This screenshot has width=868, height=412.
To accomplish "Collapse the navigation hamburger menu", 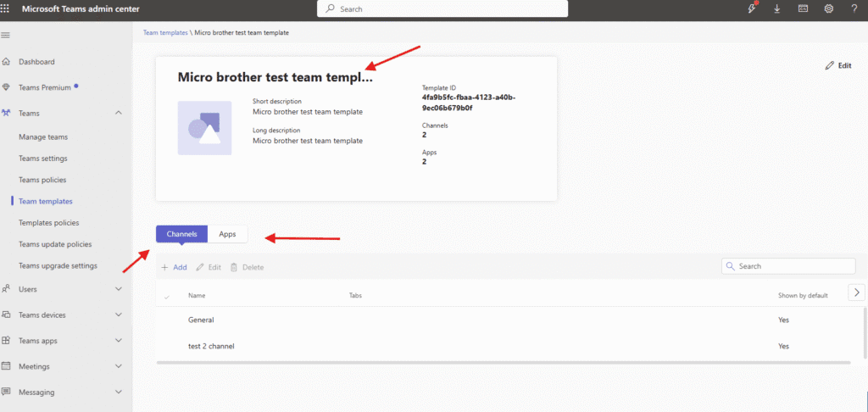I will [x=6, y=35].
